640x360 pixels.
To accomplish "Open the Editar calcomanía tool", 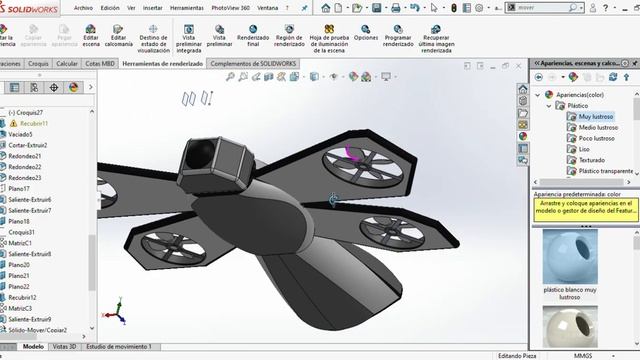I will 118,35.
